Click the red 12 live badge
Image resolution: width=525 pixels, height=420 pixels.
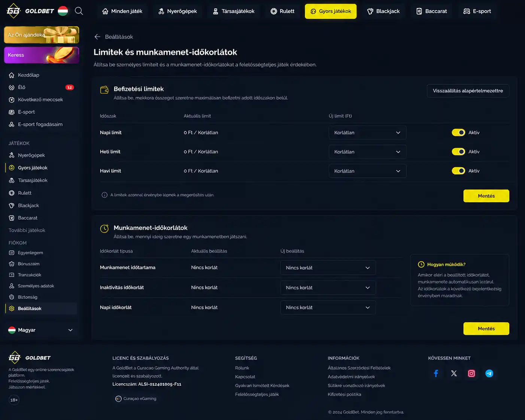[x=70, y=87]
